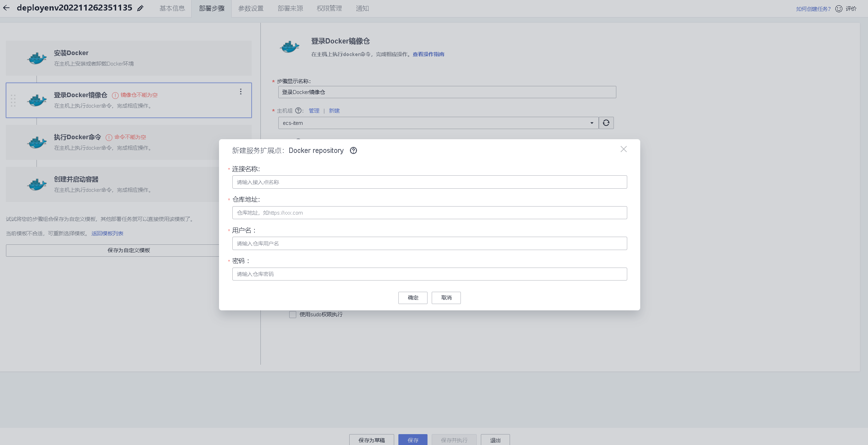Click the pencil icon to rename the deploy task
The image size is (868, 445).
tap(140, 8)
